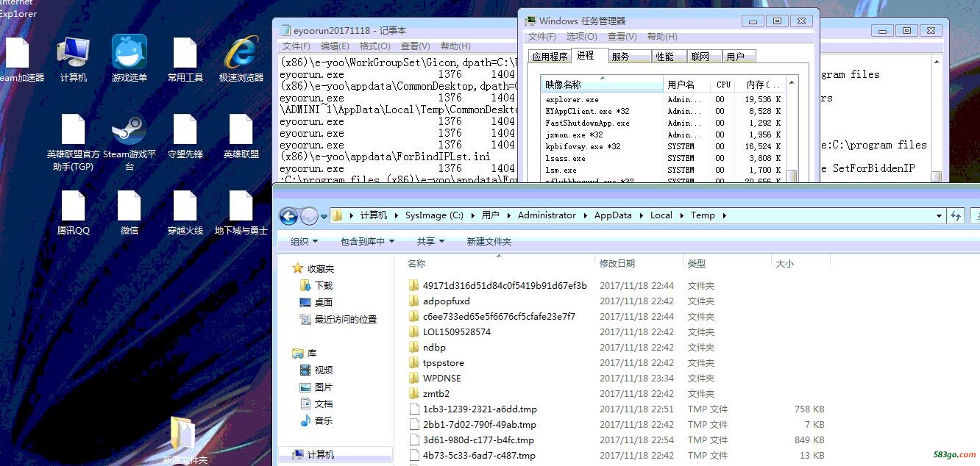Image resolution: width=980 pixels, height=466 pixels.
Task: Click 新建文件夹 in the Explorer toolbar
Action: pos(489,241)
